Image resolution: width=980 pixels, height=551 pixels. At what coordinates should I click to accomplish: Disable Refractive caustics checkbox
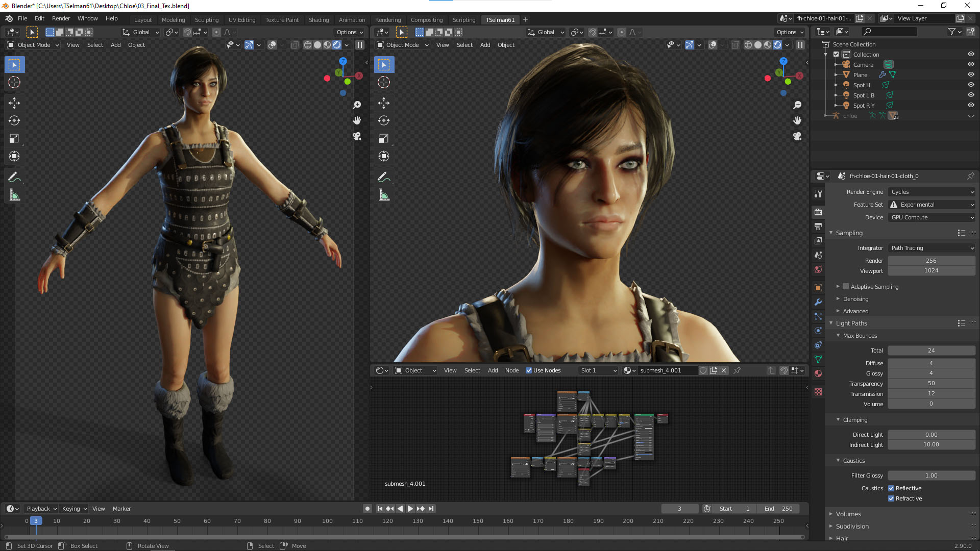click(891, 498)
